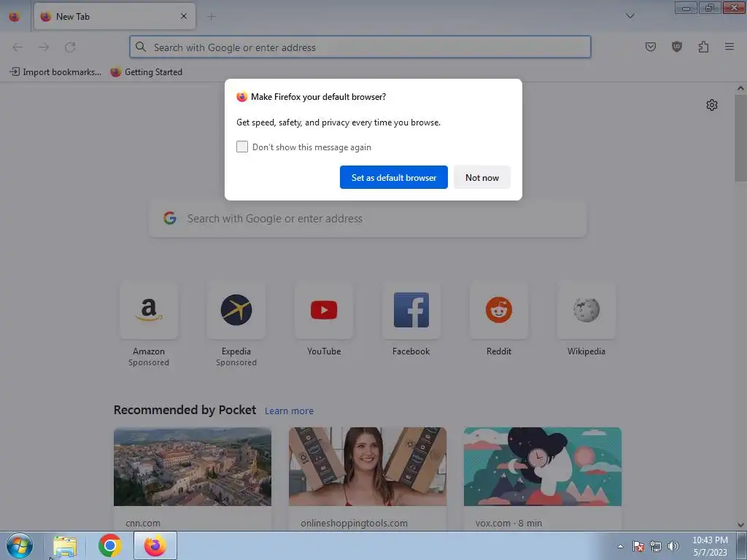Click scrollbar up arrow

pyautogui.click(x=741, y=88)
